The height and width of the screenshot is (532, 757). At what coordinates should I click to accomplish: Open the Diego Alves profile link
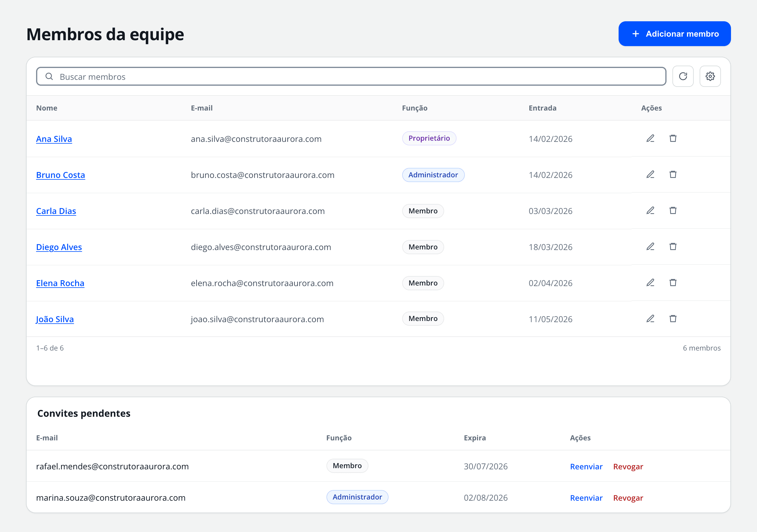(59, 247)
